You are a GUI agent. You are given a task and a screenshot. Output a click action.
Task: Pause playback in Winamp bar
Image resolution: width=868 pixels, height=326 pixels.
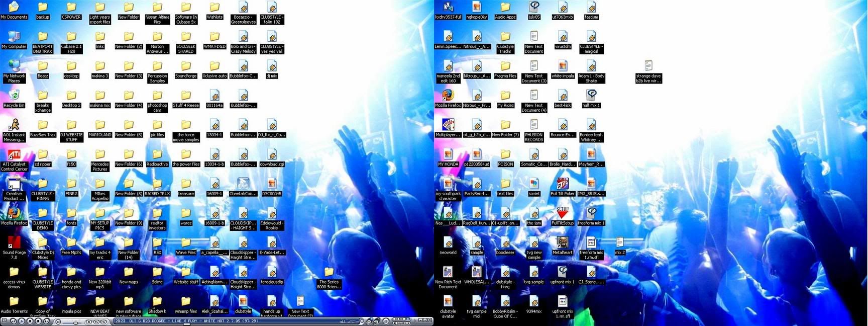click(x=30, y=321)
